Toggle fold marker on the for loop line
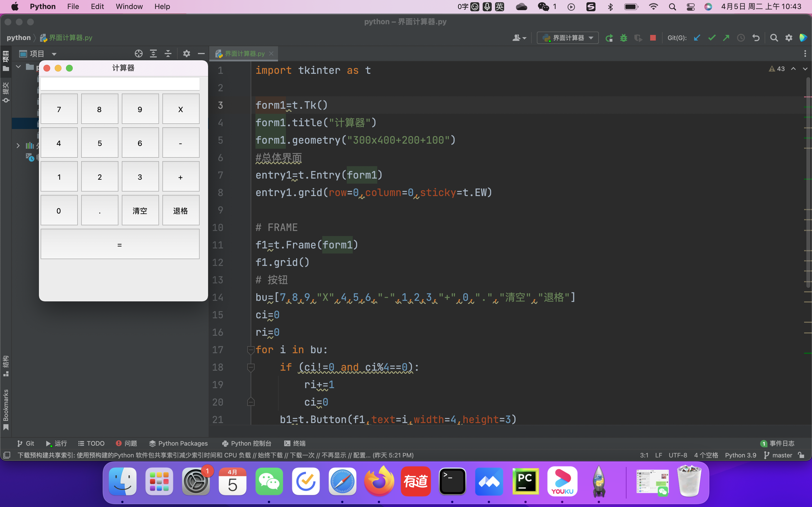The height and width of the screenshot is (507, 812). tap(251, 350)
